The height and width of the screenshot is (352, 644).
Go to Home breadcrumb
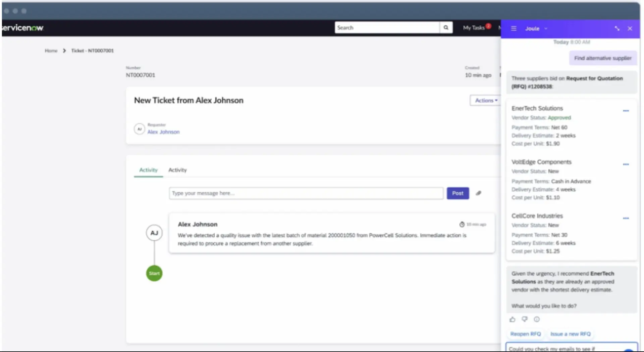click(x=51, y=51)
